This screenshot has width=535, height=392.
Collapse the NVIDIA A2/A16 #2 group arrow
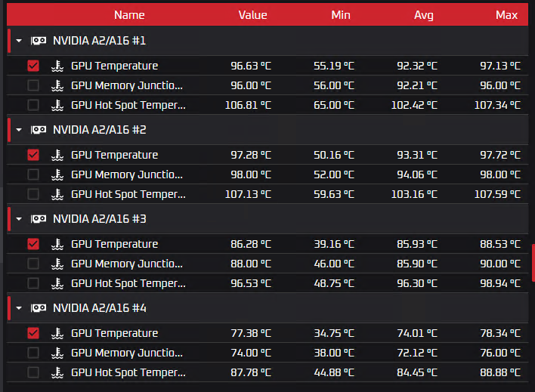19,130
